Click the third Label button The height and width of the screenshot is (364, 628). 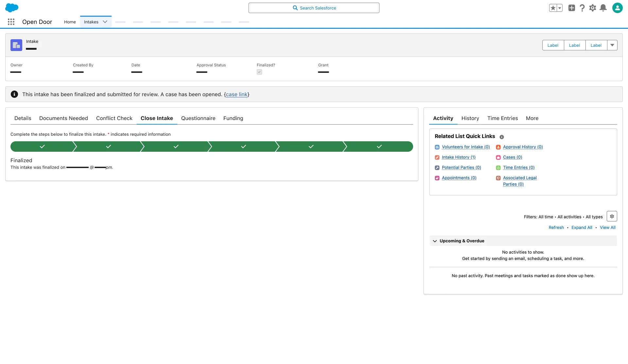(596, 45)
